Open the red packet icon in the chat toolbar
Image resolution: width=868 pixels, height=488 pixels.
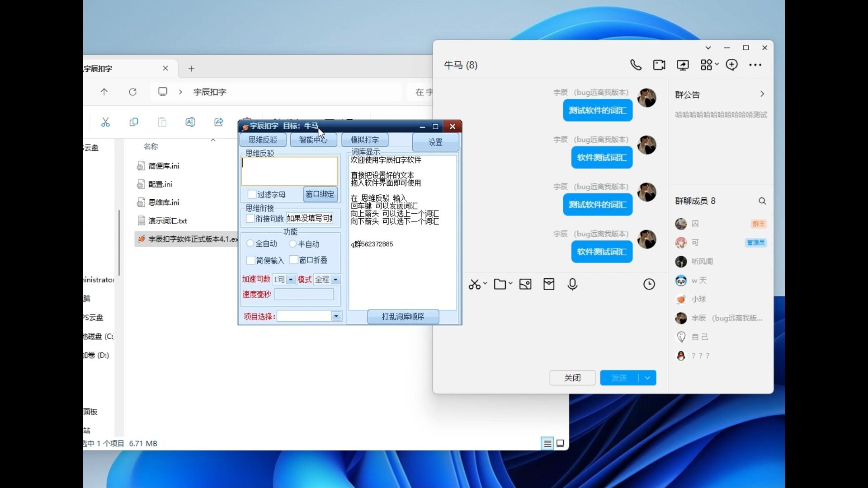[549, 284]
